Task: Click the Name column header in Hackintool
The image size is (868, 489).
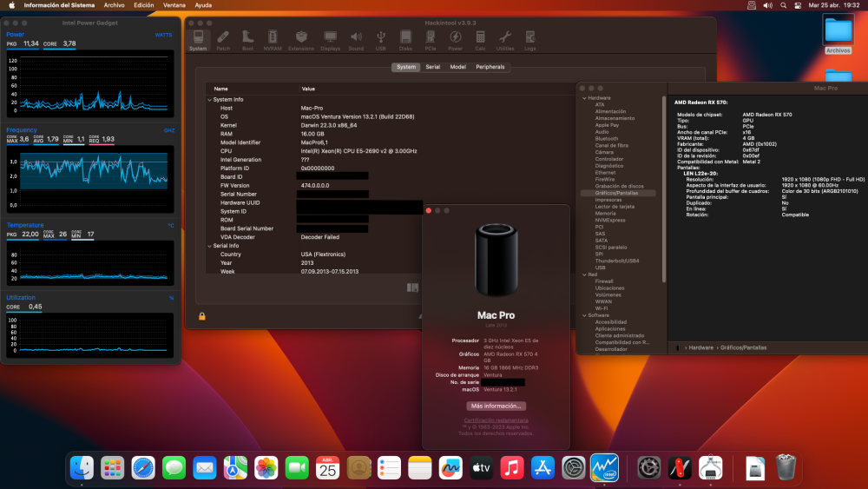Action: pos(220,89)
